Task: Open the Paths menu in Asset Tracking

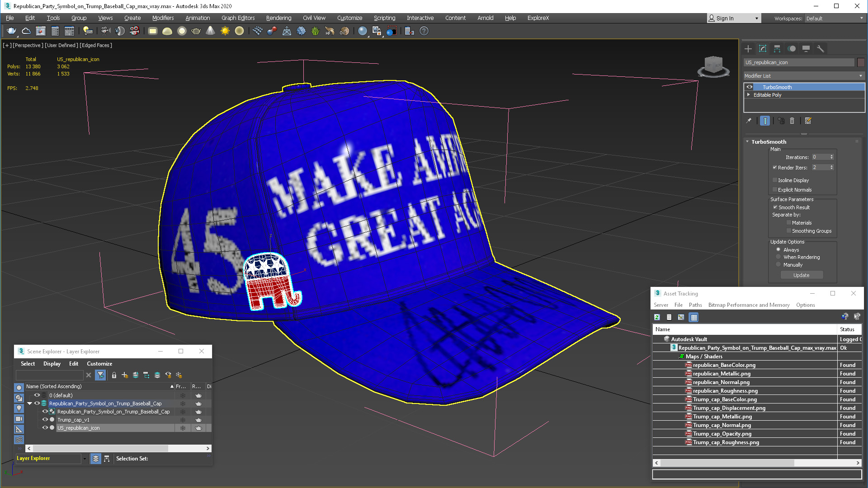Action: coord(695,305)
